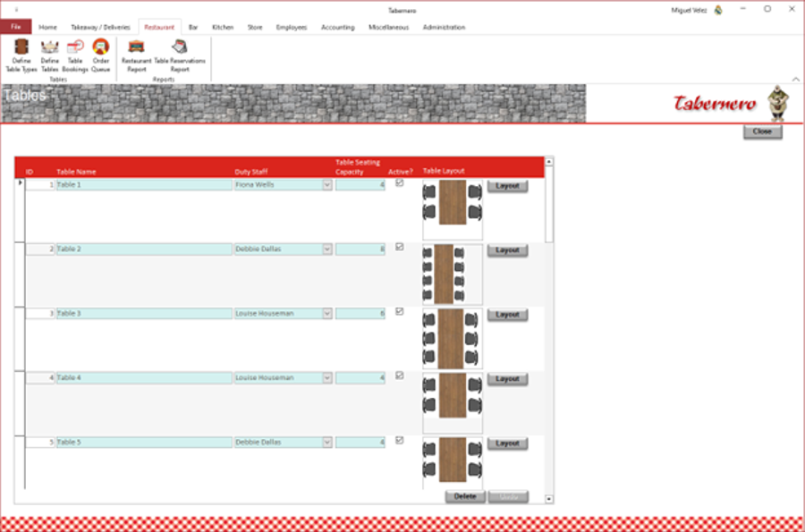
Task: Toggle Active checkbox for Table 2
Action: pyautogui.click(x=400, y=248)
